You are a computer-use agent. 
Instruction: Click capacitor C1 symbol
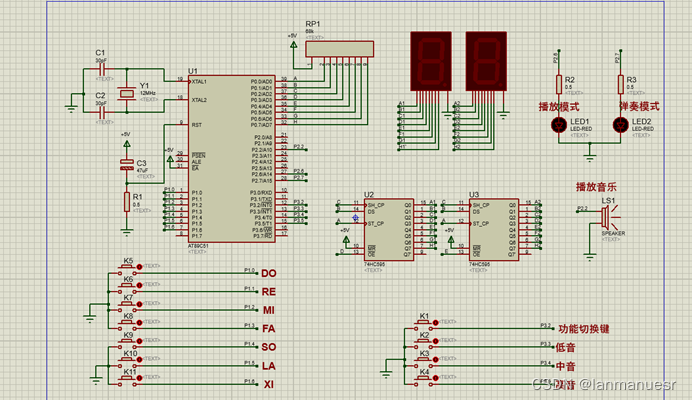102,69
